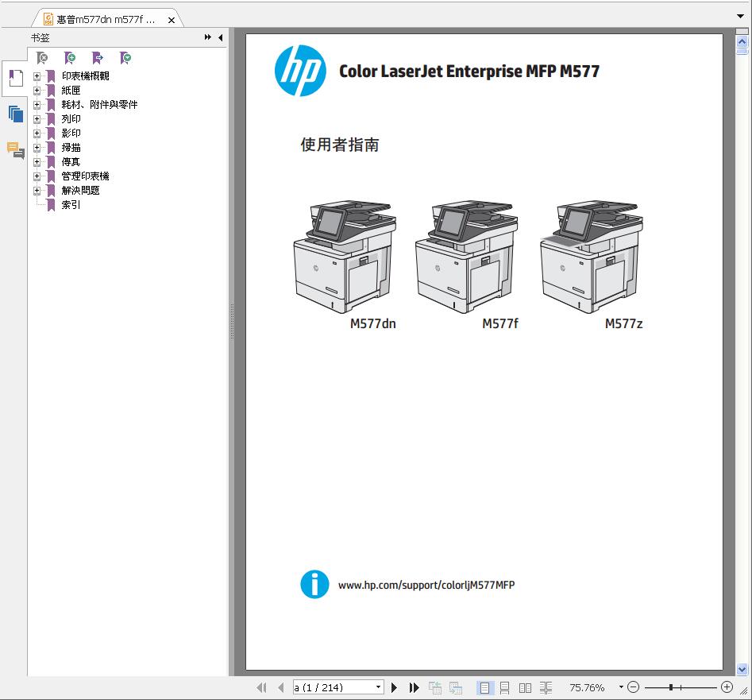Click the zoom slider handle
The height and width of the screenshot is (700, 752).
pyautogui.click(x=670, y=687)
